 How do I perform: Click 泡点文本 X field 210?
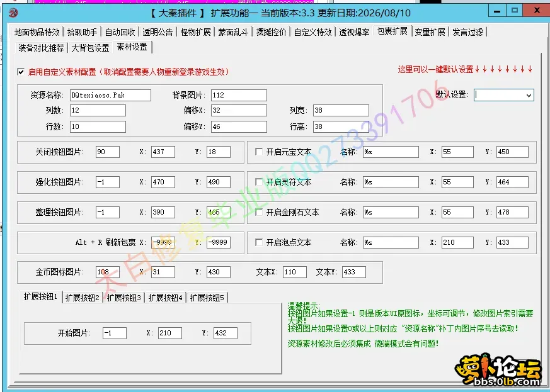[457, 242]
